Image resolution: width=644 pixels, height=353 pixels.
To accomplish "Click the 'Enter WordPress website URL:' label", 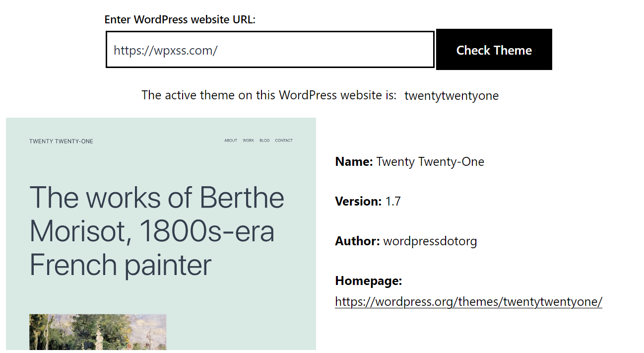I will click(180, 20).
